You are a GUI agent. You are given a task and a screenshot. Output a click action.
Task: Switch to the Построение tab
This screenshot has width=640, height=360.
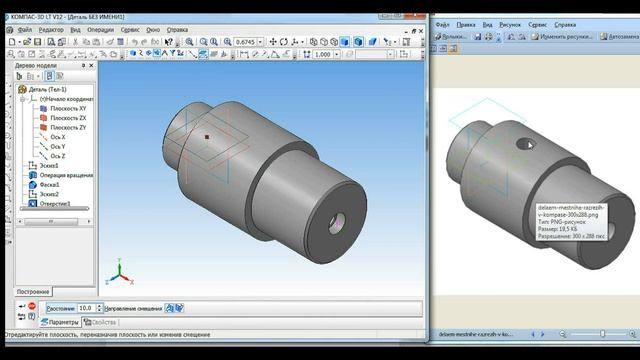[x=33, y=292]
